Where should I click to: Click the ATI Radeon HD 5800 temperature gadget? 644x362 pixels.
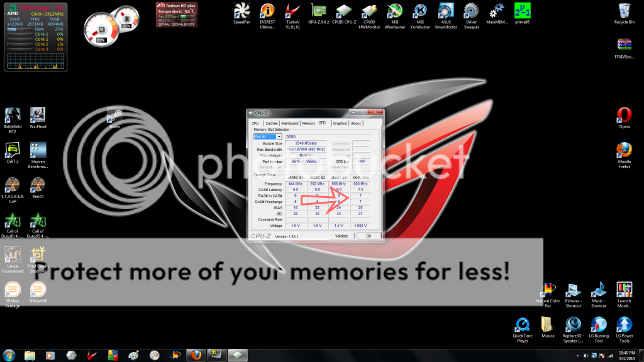click(x=176, y=15)
